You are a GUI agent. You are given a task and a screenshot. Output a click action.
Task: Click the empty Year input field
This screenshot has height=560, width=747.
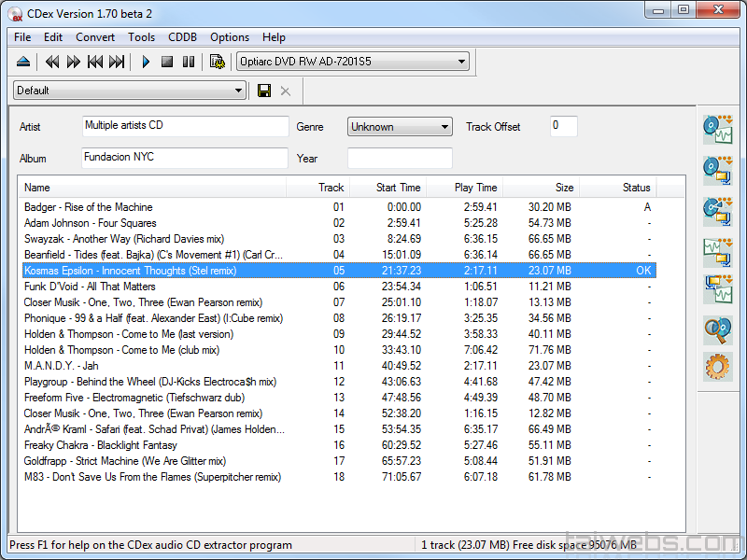pos(400,158)
